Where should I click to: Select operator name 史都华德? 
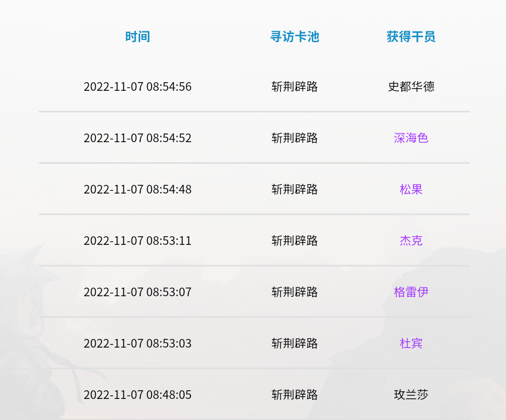tap(411, 86)
